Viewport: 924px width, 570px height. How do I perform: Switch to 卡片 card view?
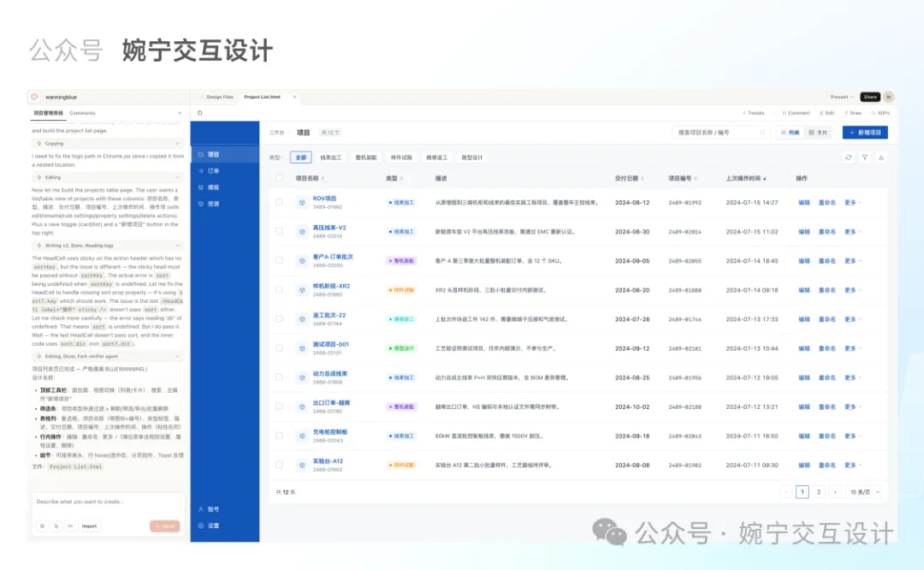point(819,133)
